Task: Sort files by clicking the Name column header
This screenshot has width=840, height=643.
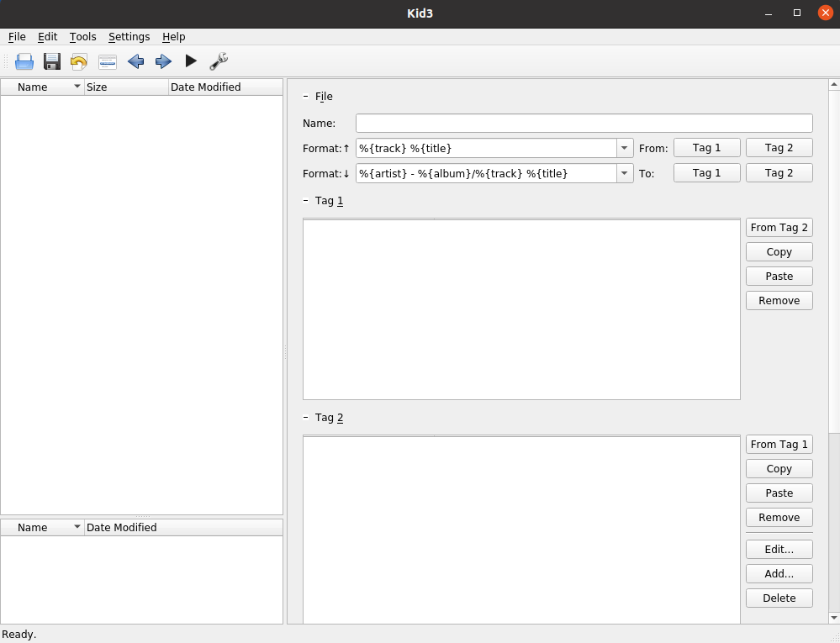Action: [32, 87]
